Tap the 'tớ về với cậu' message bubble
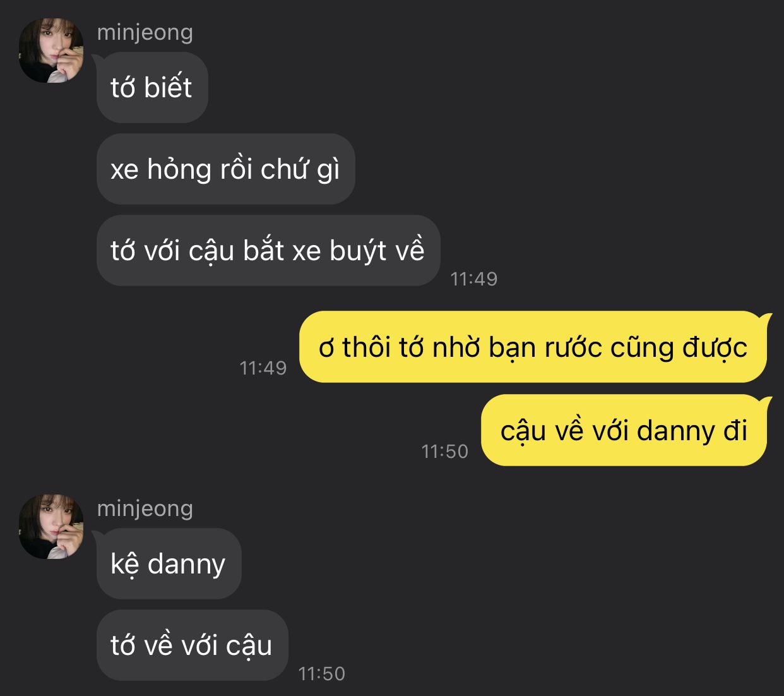The height and width of the screenshot is (696, 784). pos(192,645)
